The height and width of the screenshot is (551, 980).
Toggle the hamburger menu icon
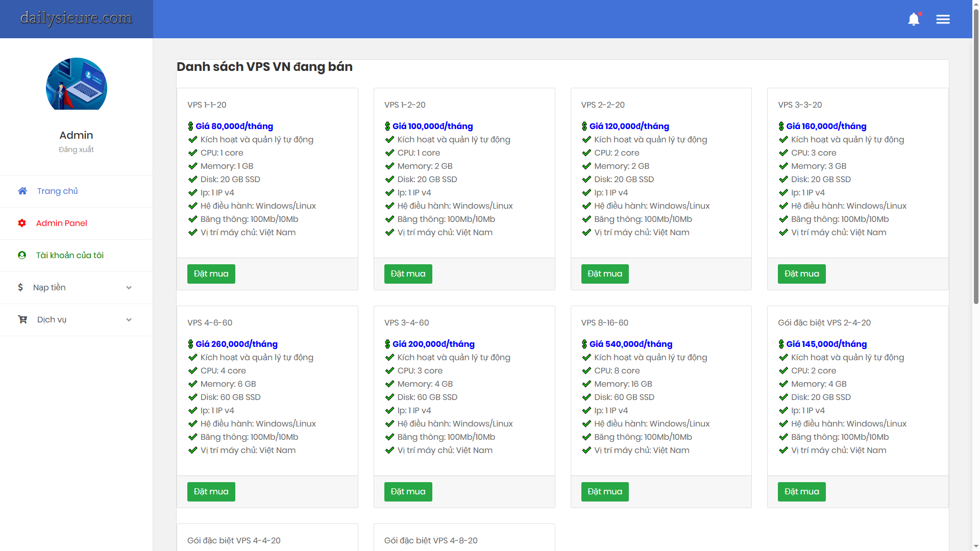pyautogui.click(x=943, y=19)
